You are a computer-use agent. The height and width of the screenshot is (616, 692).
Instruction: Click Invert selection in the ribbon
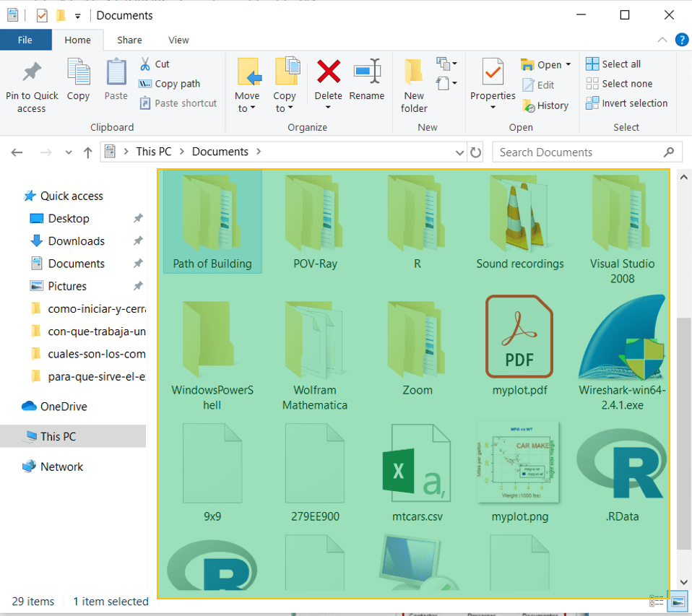click(627, 103)
